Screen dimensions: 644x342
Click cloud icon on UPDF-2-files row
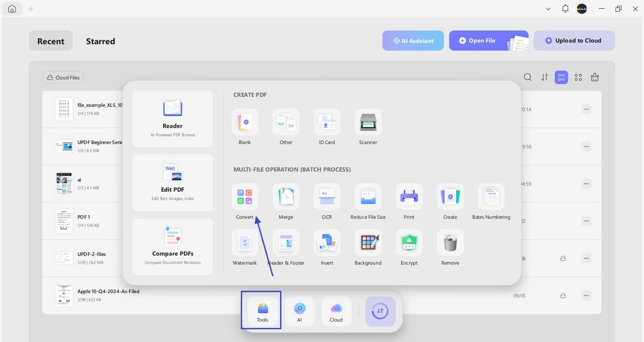click(x=563, y=258)
